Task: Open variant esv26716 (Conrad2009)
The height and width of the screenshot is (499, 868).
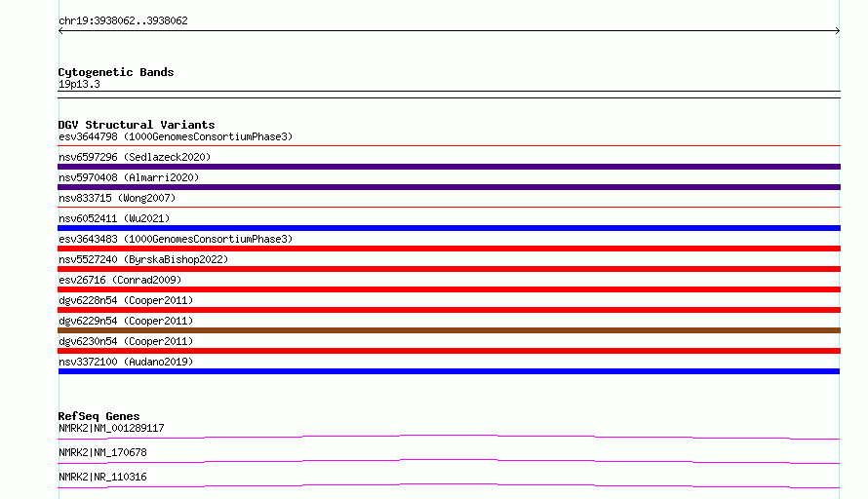Action: [x=120, y=280]
